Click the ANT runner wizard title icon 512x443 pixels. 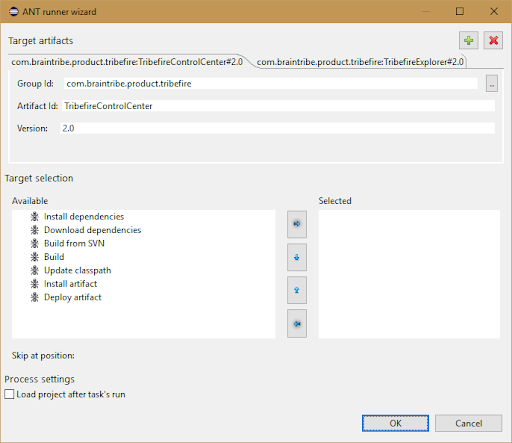[14, 12]
